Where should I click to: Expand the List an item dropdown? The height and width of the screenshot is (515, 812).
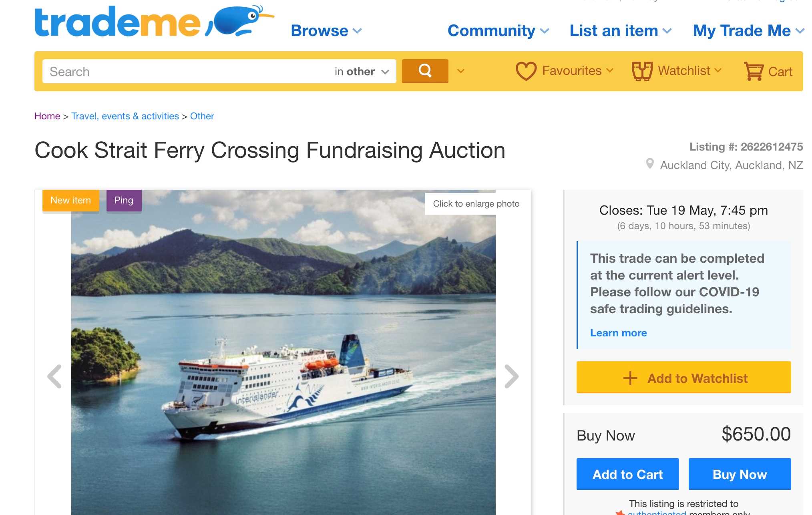pyautogui.click(x=620, y=31)
